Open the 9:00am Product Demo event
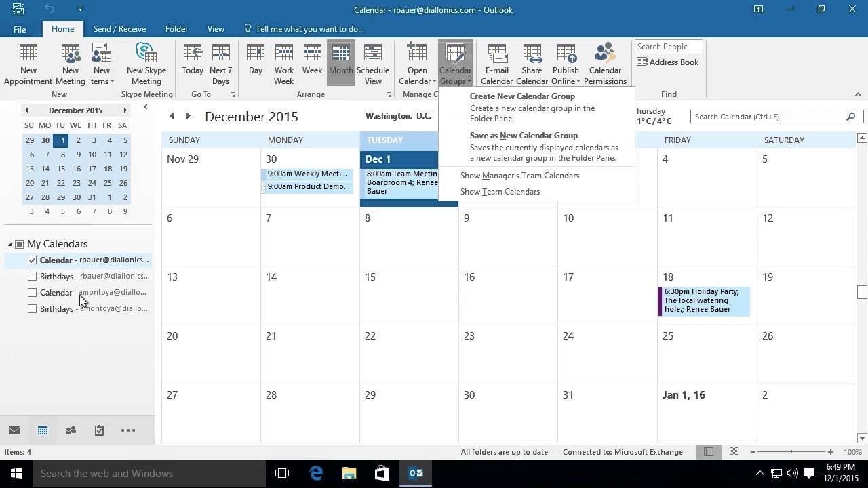Viewport: 868px width, 488px height. (x=307, y=186)
